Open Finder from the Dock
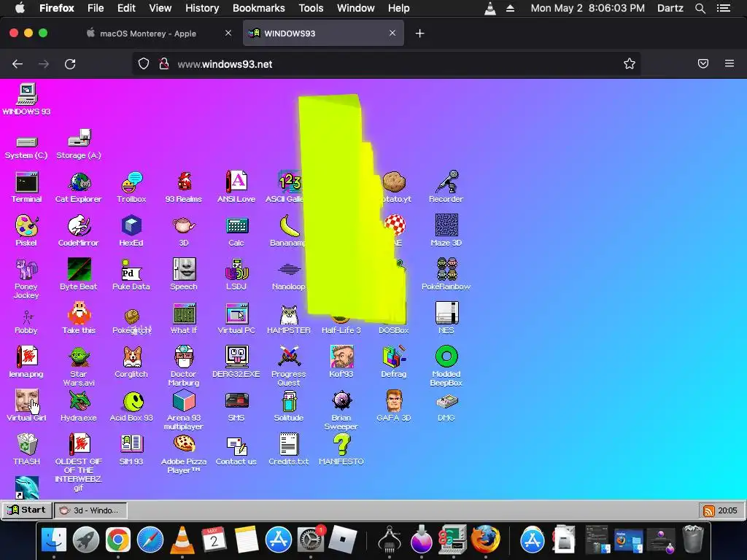This screenshot has height=560, width=747. (54, 540)
